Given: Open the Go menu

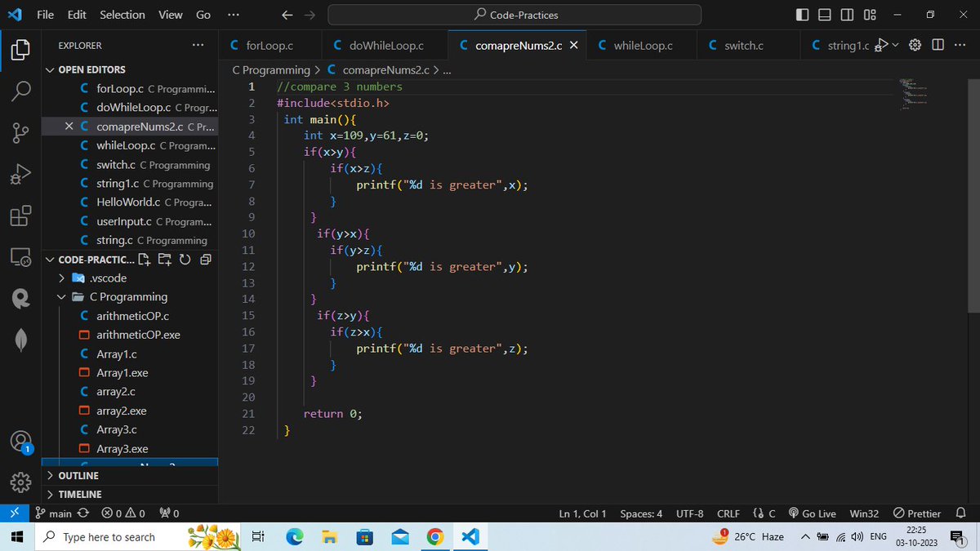Looking at the screenshot, I should pyautogui.click(x=203, y=15).
